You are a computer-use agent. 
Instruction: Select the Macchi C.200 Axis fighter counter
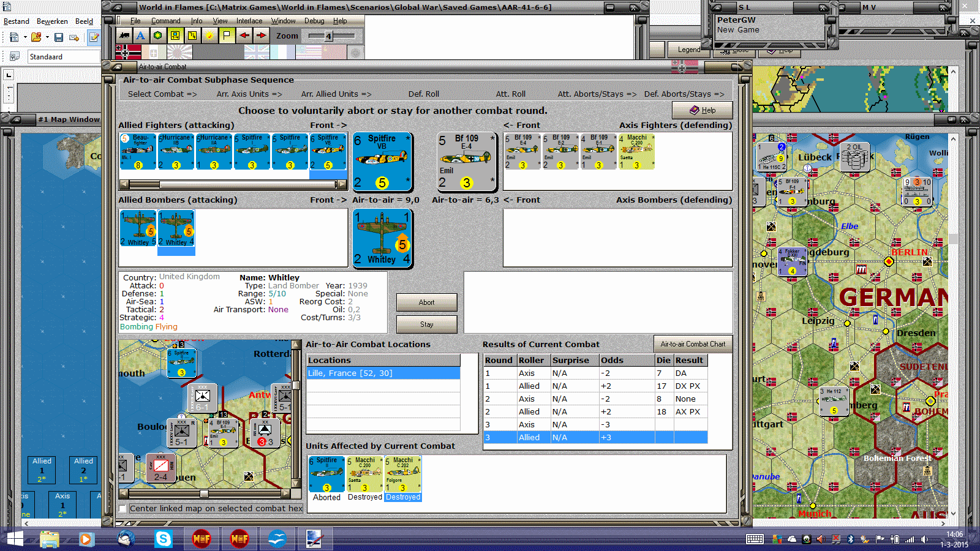[x=636, y=151]
